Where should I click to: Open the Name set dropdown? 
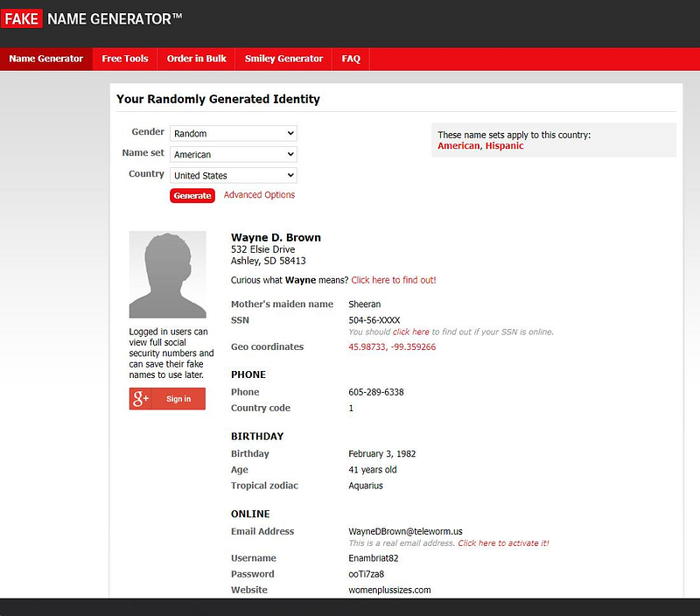(x=234, y=154)
